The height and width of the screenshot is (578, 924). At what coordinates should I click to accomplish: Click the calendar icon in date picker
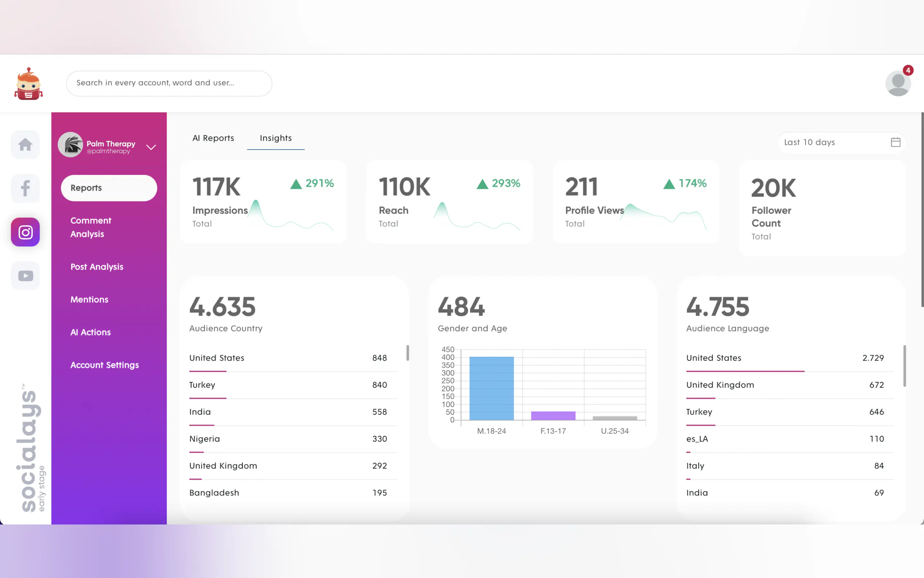coord(895,142)
